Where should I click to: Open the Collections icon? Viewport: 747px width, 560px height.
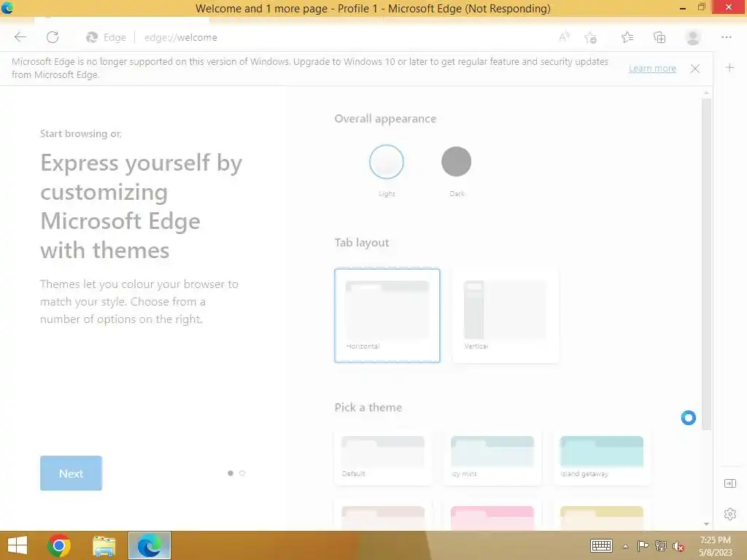pyautogui.click(x=659, y=38)
